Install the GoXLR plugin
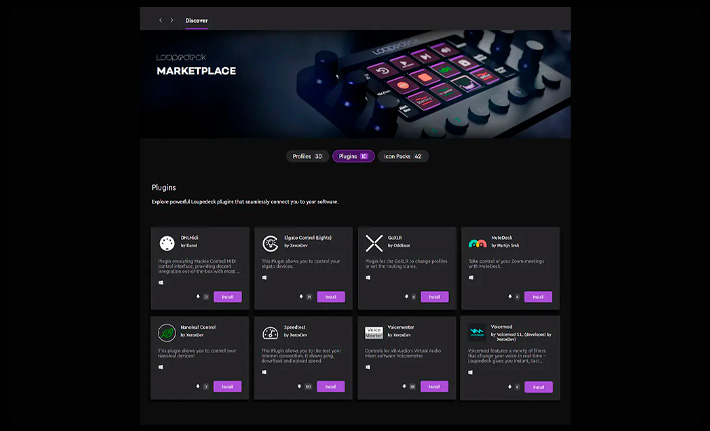The image size is (710, 431). 435,297
